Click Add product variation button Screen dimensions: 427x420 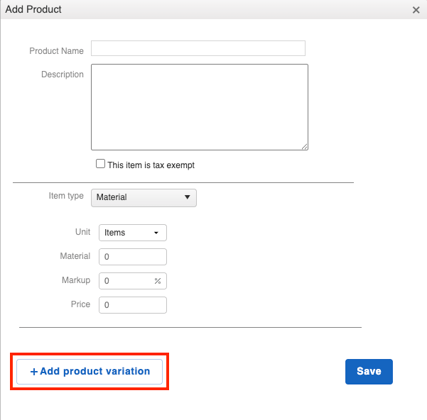point(89,371)
